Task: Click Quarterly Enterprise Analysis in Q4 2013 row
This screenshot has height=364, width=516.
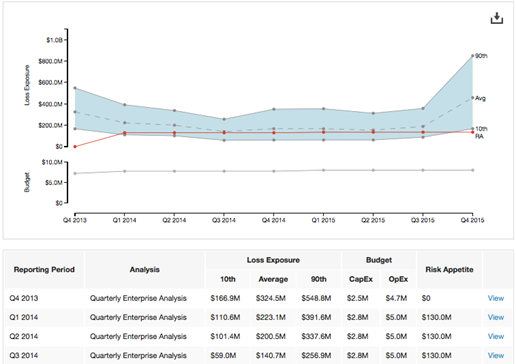Action: (x=138, y=298)
